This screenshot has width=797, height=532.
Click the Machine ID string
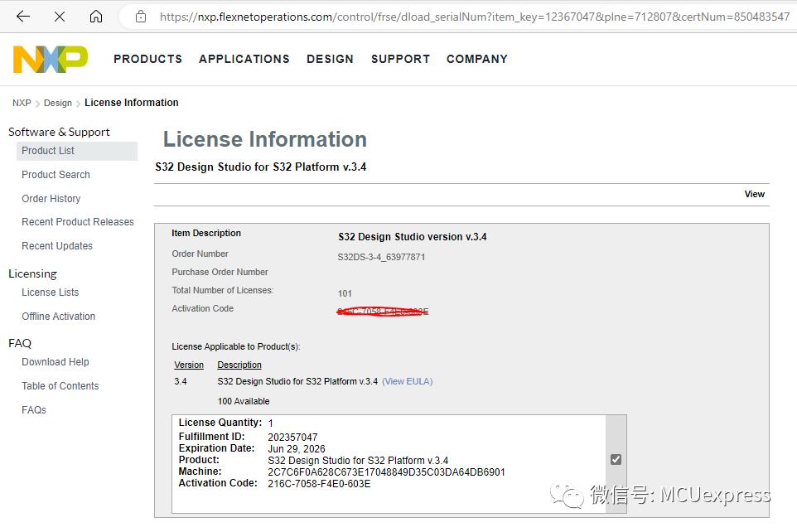coord(386,472)
